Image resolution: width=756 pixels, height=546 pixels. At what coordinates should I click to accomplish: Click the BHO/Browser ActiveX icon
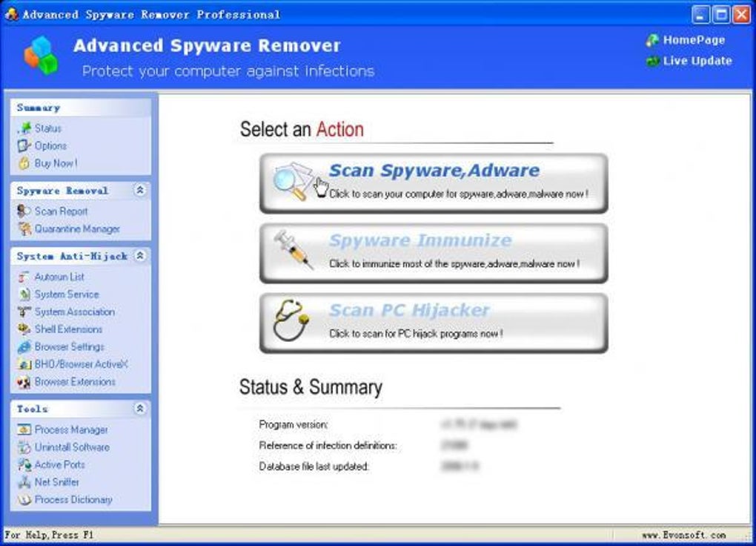point(24,364)
